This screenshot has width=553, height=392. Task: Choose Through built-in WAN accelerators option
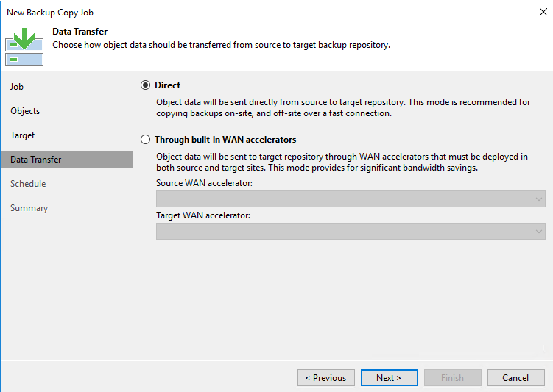(x=145, y=140)
